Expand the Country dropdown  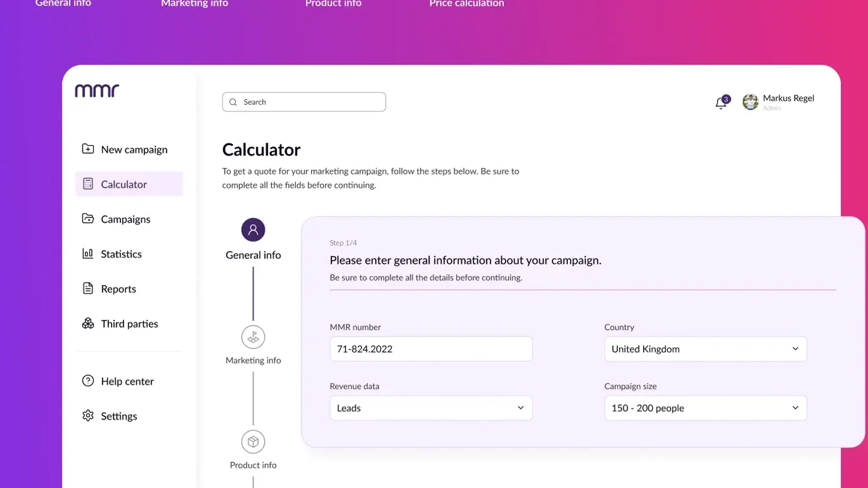click(705, 349)
